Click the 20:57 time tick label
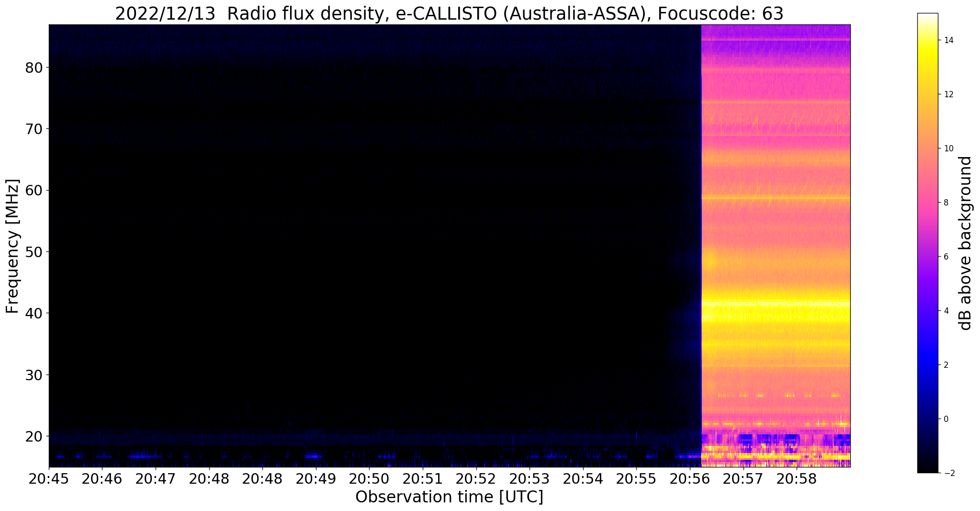 pyautogui.click(x=743, y=479)
